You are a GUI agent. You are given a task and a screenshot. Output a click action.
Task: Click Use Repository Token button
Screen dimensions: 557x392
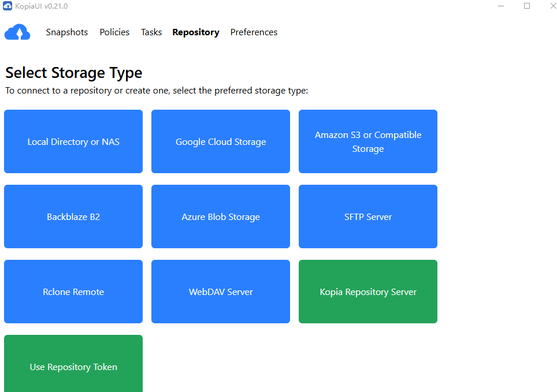(73, 364)
